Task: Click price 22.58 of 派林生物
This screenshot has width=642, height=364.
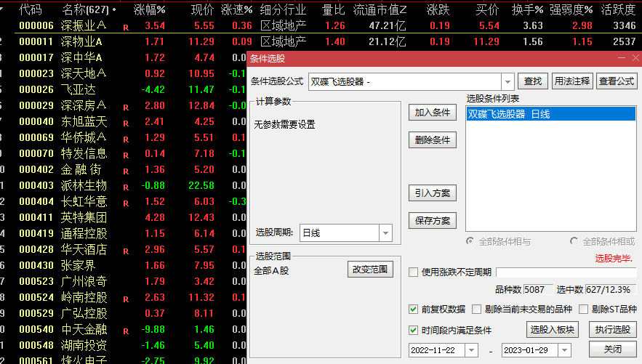Action: click(201, 186)
